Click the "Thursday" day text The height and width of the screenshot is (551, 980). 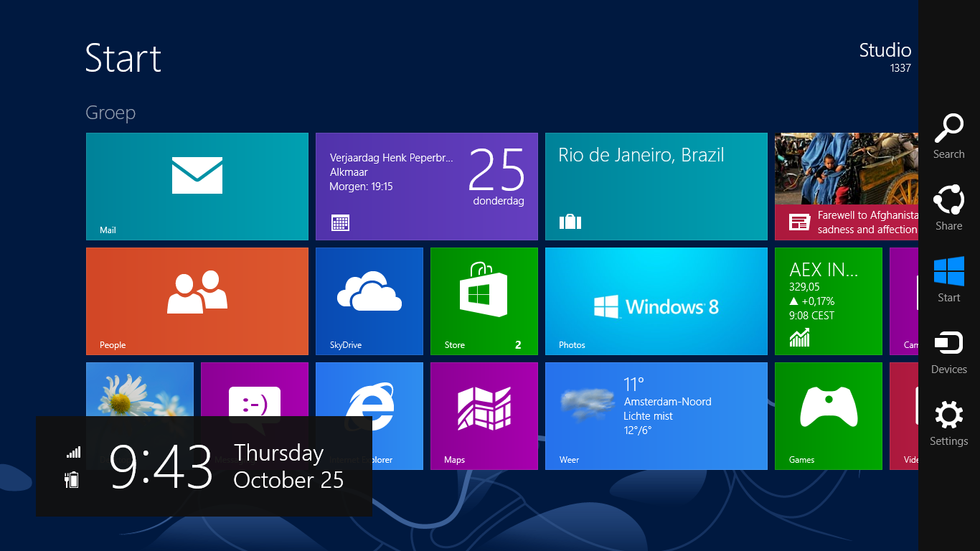click(279, 454)
